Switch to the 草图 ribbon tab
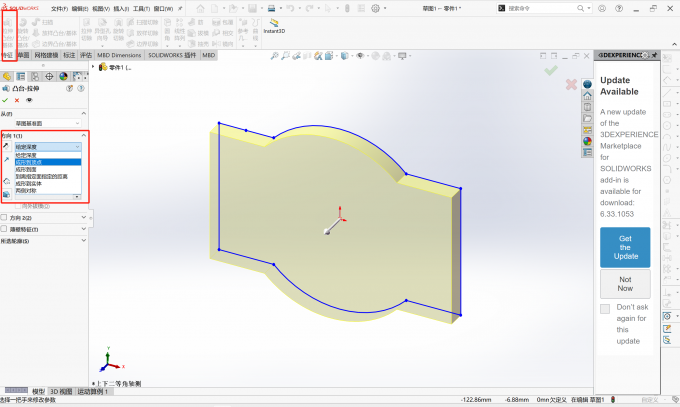The image size is (680, 407). pos(24,55)
